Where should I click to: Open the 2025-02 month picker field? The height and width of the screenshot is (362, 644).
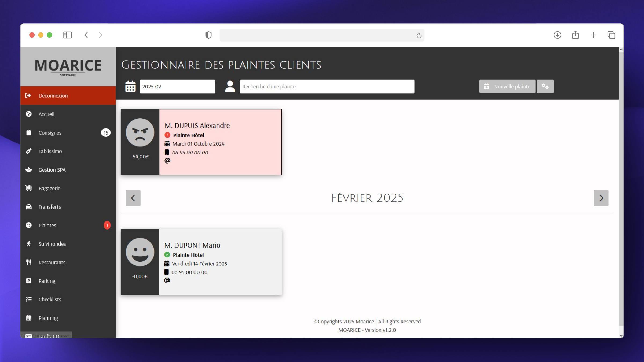point(178,86)
